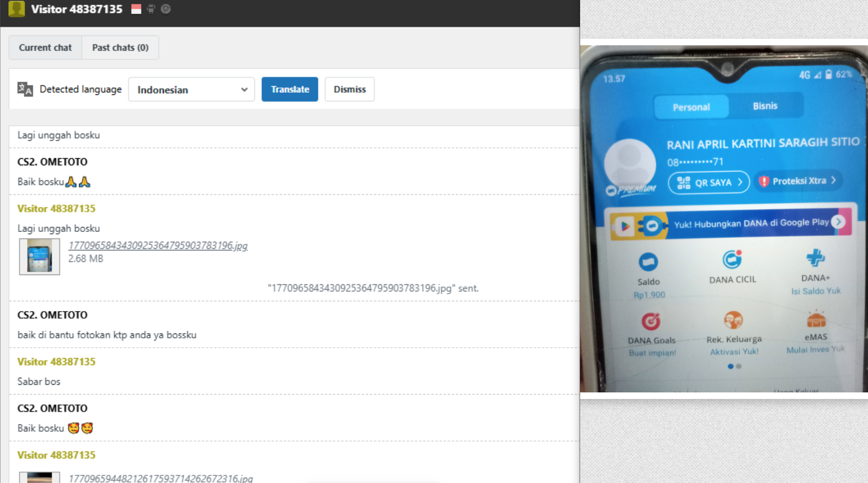The width and height of the screenshot is (868, 483).
Task: Click the 2.68 MB file size text
Action: pyautogui.click(x=86, y=259)
